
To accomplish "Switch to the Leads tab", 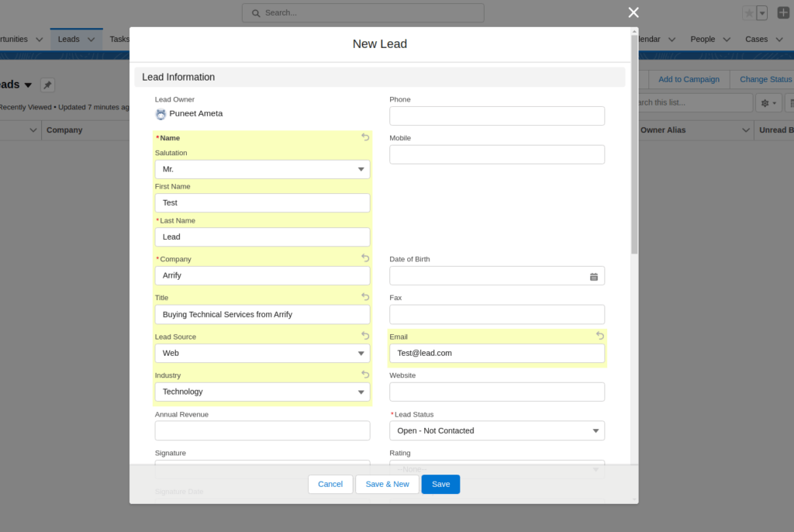I will (x=69, y=38).
